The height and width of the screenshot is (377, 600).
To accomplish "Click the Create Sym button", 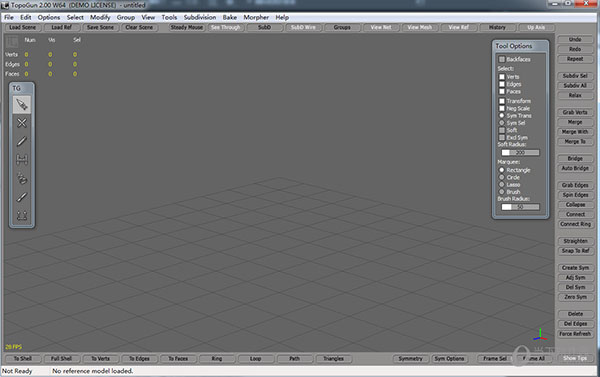I will pyautogui.click(x=575, y=268).
